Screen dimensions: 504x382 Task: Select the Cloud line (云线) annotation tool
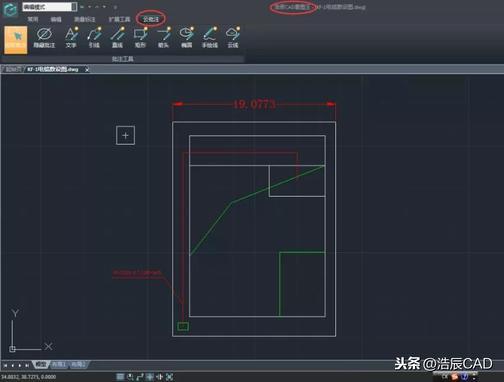pos(233,38)
